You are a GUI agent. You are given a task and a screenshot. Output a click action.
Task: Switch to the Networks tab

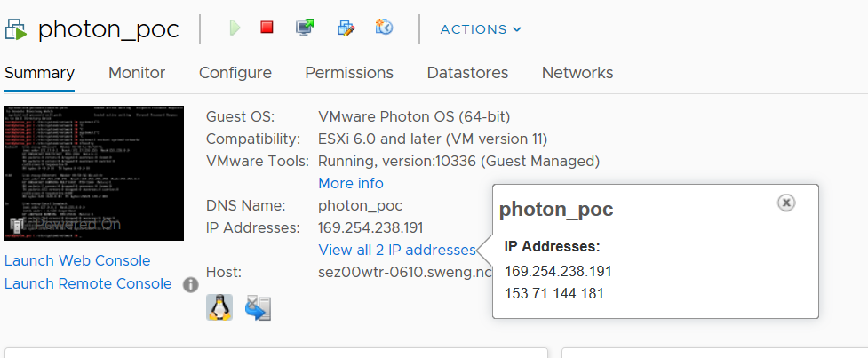point(577,73)
